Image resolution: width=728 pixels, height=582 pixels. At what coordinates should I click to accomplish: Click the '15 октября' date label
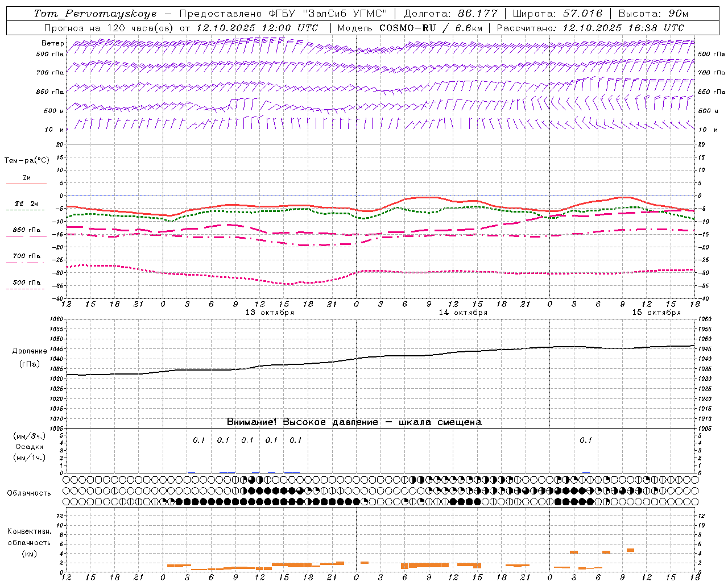(656, 313)
